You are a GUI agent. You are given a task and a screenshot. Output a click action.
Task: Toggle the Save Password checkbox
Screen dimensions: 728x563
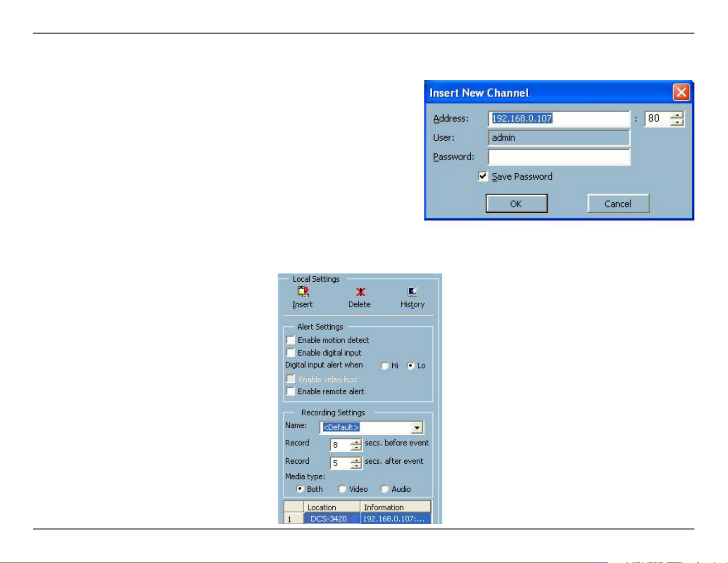(x=483, y=176)
